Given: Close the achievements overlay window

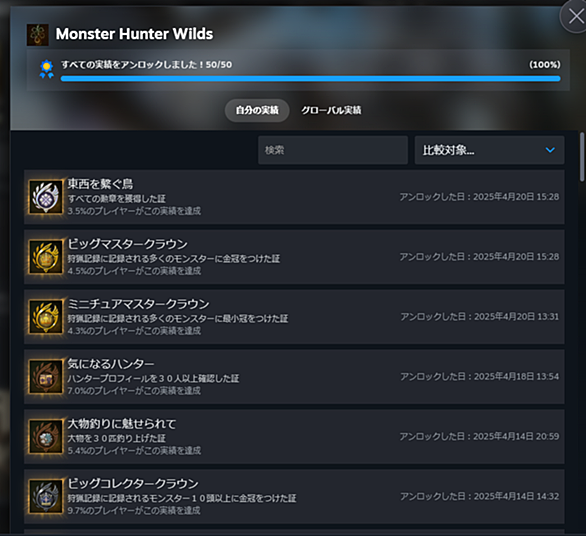Looking at the screenshot, I should [x=576, y=16].
